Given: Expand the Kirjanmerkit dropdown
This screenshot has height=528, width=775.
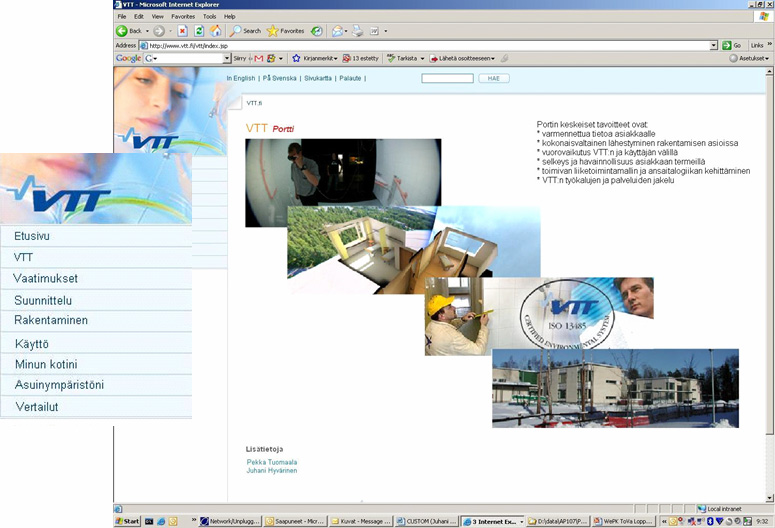Looking at the screenshot, I should pyautogui.click(x=336, y=58).
